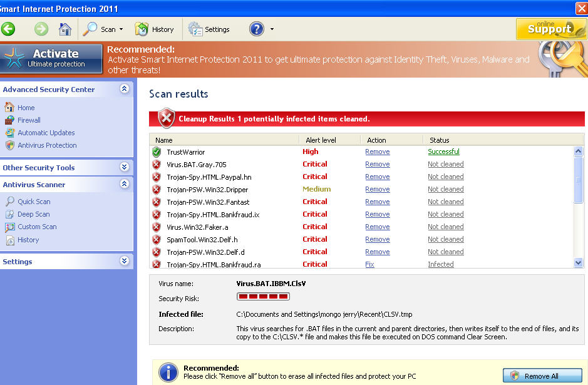Click Fix link for Trojan-Spy.HTML.Bankfraud.ra
Image resolution: width=588 pixels, height=385 pixels.
369,264
